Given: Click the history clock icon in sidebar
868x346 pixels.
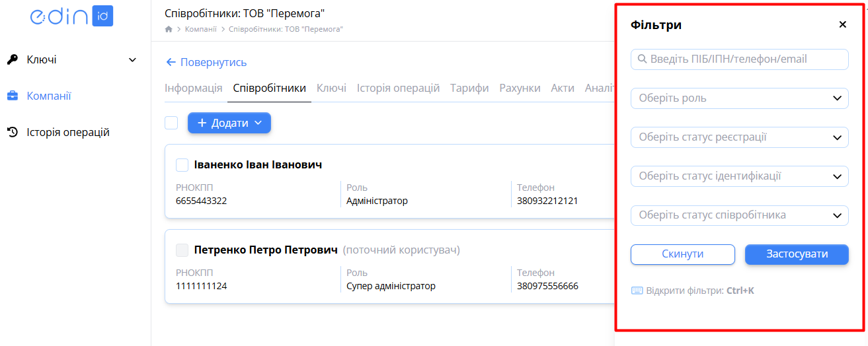Looking at the screenshot, I should pos(13,132).
